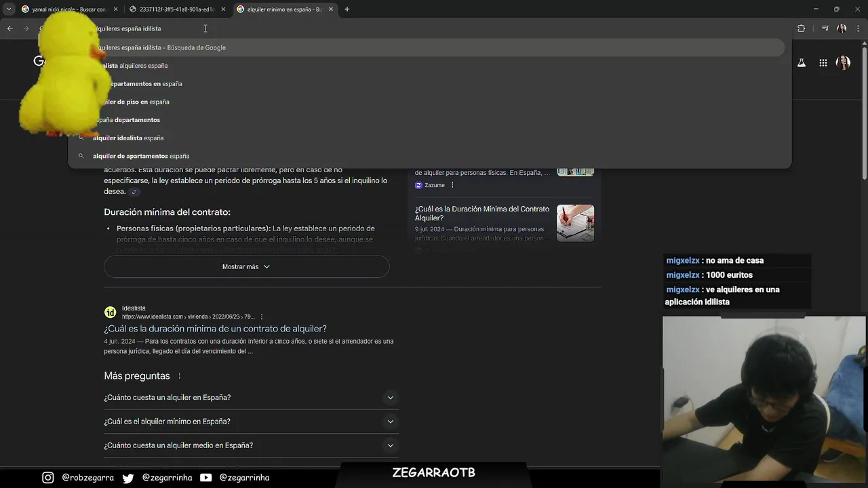Viewport: 868px width, 488px height.
Task: Click search icon beside 'alquiler de apartamentos'
Action: click(x=81, y=156)
